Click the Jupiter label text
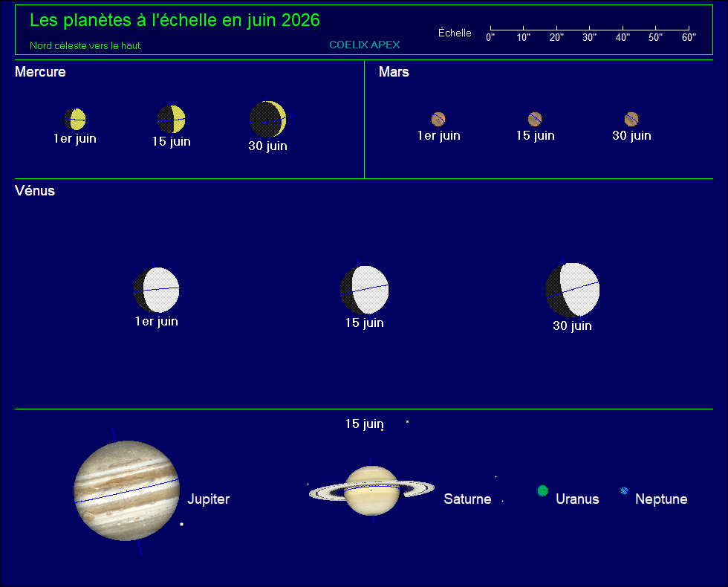Viewport: 728px width, 587px height. click(209, 499)
